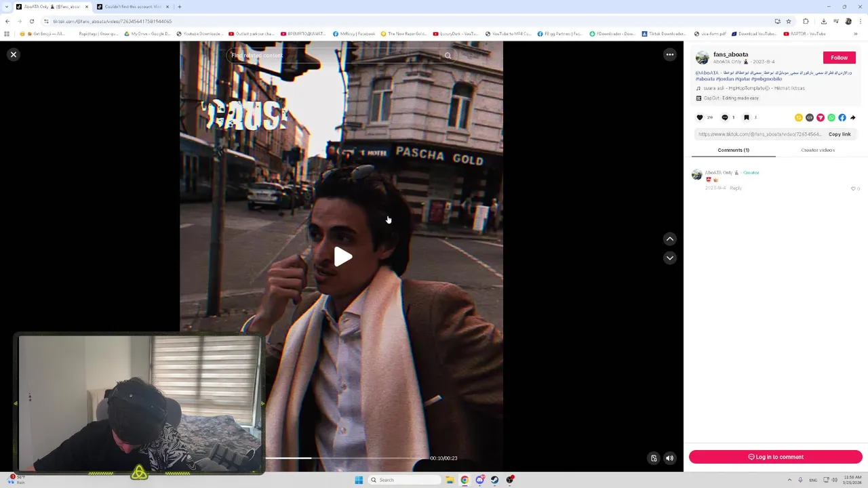Screen dimensions: 868x488
Task: Share the video to Facebook
Action: click(x=842, y=117)
